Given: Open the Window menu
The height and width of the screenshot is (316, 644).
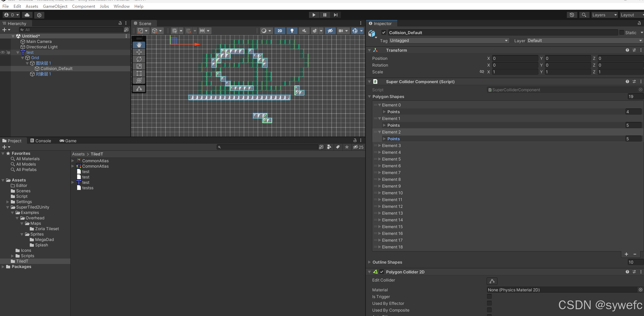Looking at the screenshot, I should tap(121, 6).
